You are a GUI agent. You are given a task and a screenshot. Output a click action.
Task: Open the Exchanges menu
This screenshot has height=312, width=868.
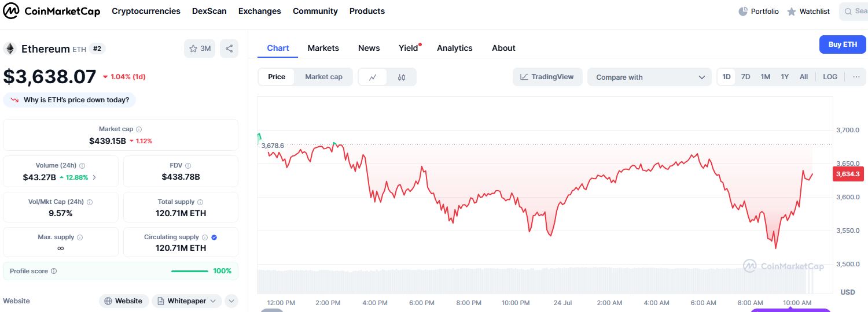(260, 11)
